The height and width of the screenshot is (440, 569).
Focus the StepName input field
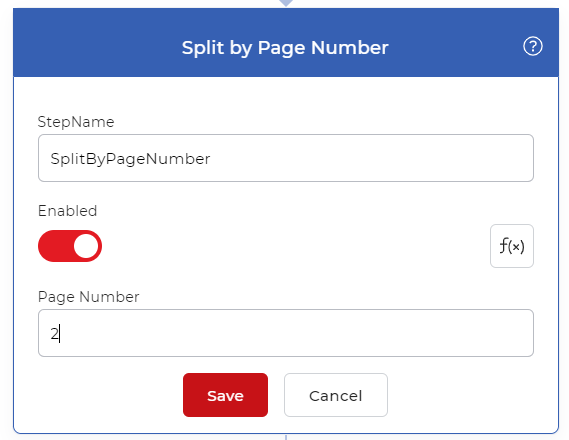286,158
